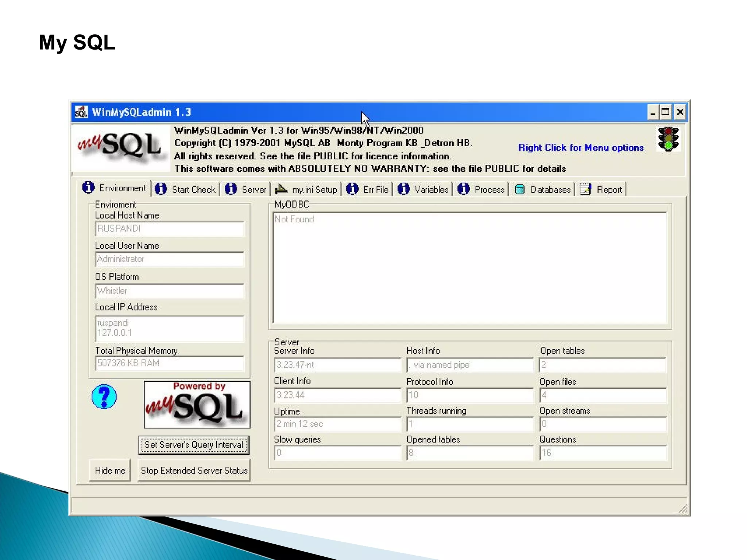Click the WinMySQLadmin title bar app icon
This screenshot has width=747, height=560.
coord(81,112)
